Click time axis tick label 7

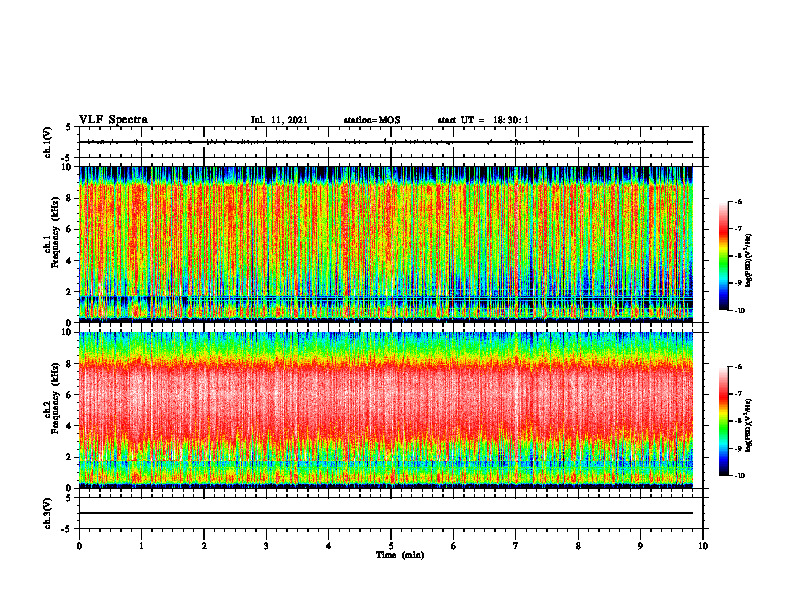[x=516, y=546]
